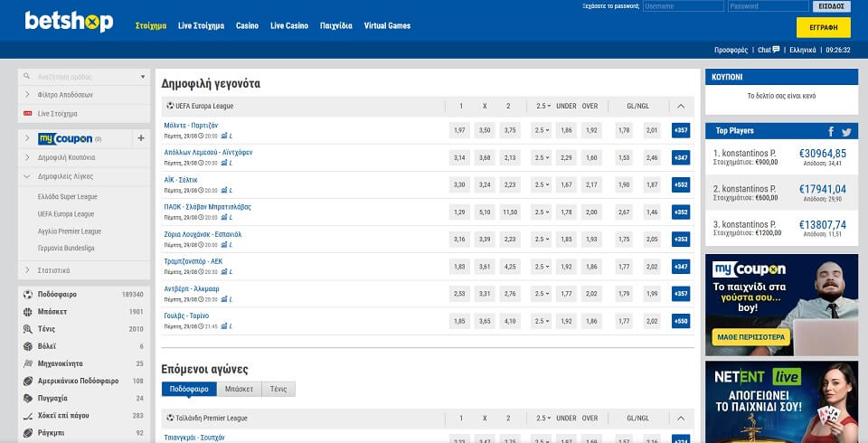
Task: Collapse the Ταϊλάνδη Premier League section
Action: click(x=681, y=419)
